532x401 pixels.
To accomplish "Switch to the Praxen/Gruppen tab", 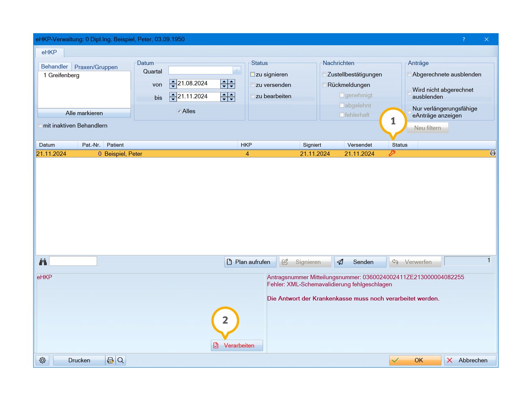I will click(x=96, y=67).
